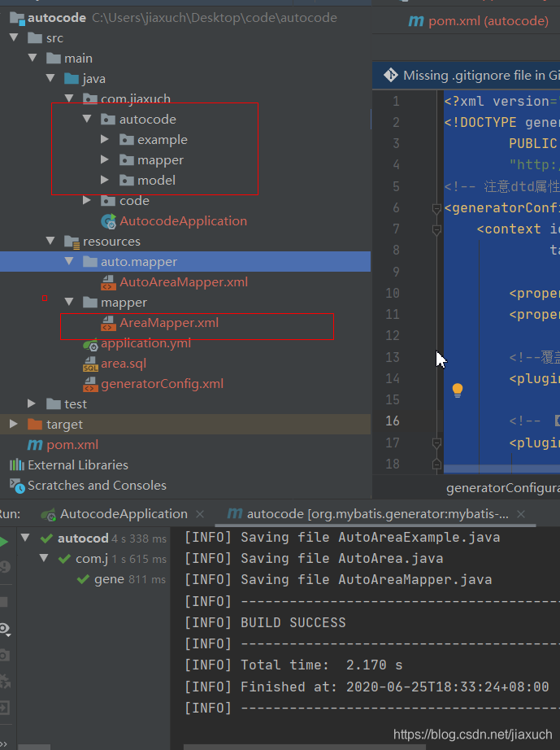Image resolution: width=560 pixels, height=750 pixels.
Task: Click the AutoAreaMapper.xml file icon
Action: [x=108, y=283]
